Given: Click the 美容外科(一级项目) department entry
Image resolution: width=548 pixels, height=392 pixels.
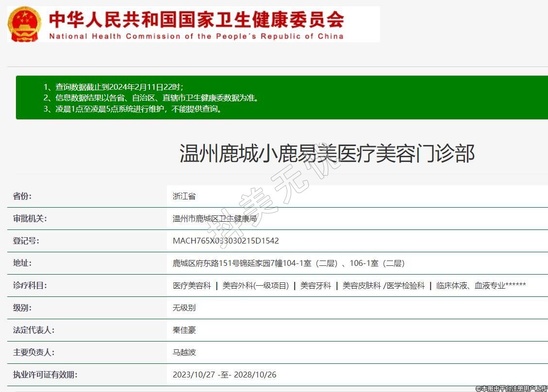Looking at the screenshot, I should [x=255, y=286].
